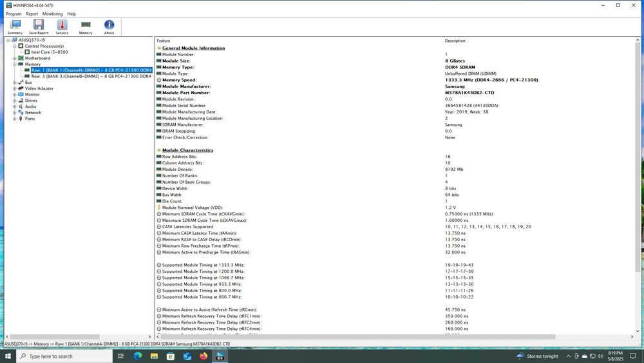Click the Bus icon in the tree
The image size is (644, 363).
(x=21, y=83)
